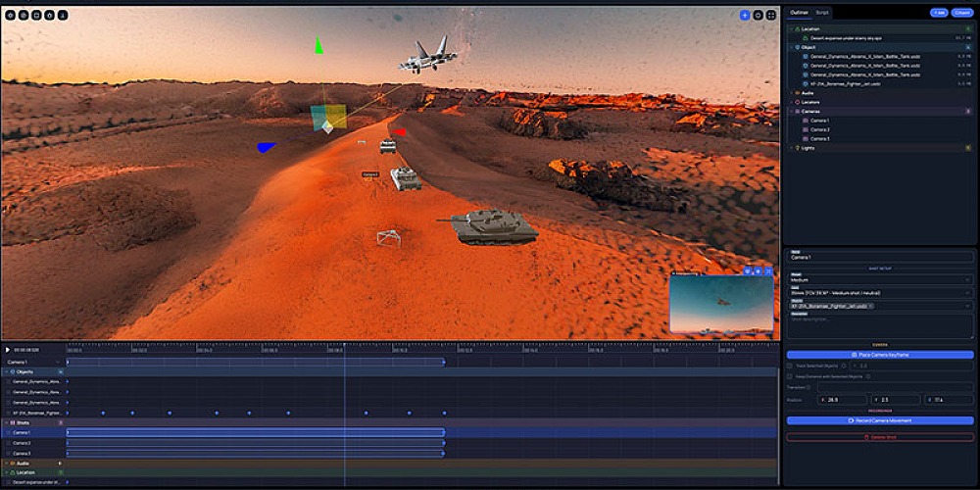Click last KF-21A keyframe dot on timeline
This screenshot has width=980, height=490.
(444, 414)
